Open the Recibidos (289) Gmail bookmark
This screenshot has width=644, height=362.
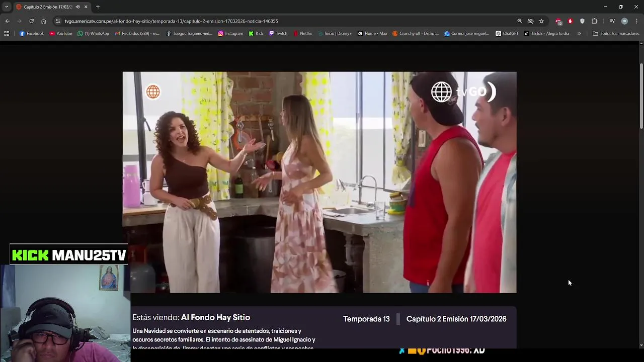click(137, 34)
